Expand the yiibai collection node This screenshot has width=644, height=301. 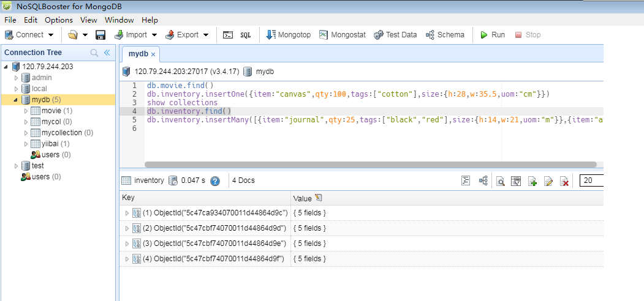[26, 144]
